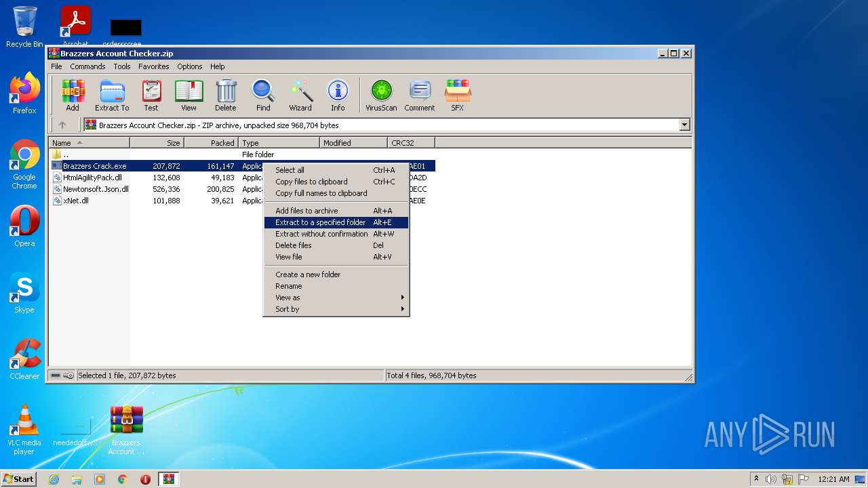Choose Copy full names to clipboard
The height and width of the screenshot is (488, 868).
(x=336, y=193)
